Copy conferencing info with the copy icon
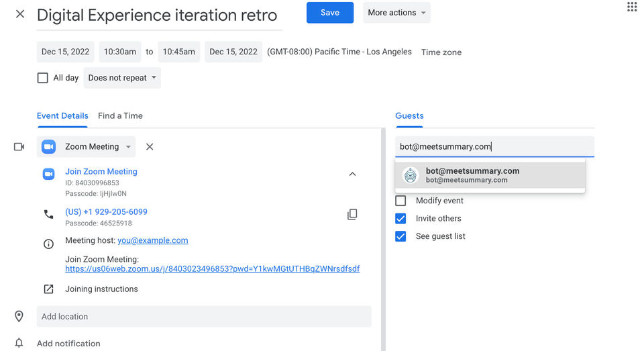 coord(352,214)
